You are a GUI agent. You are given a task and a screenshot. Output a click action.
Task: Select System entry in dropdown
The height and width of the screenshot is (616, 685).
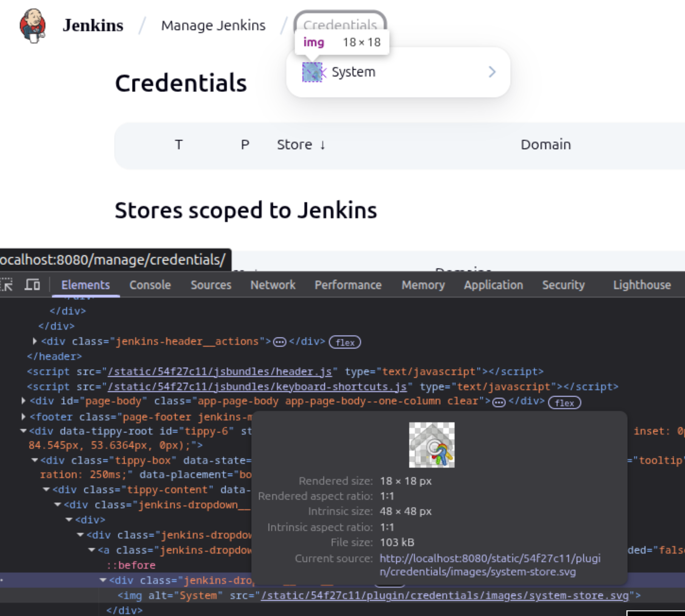coord(398,72)
